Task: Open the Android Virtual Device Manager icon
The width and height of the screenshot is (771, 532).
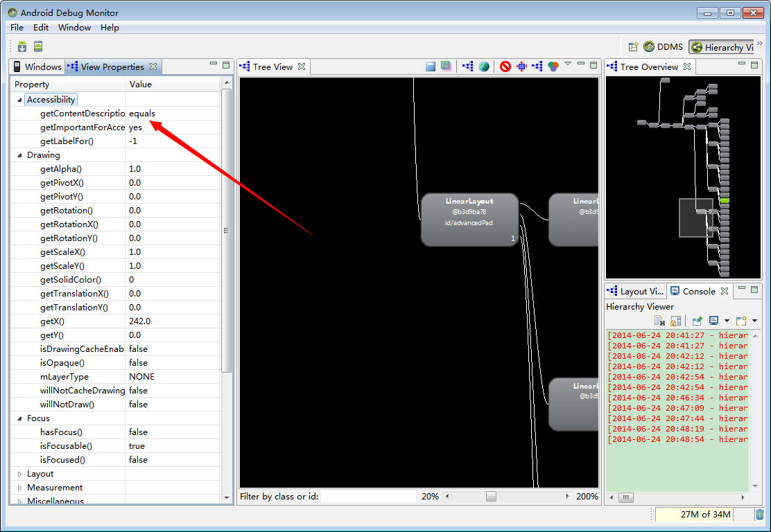Action: (38, 47)
